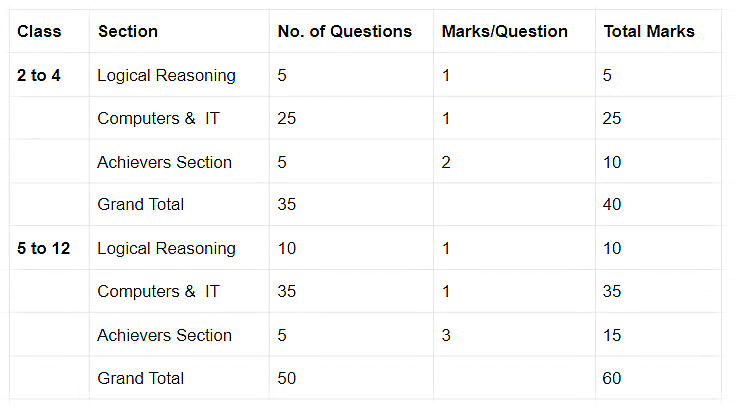Click 25 in the No. of Questions column
This screenshot has width=735, height=414.
[287, 119]
